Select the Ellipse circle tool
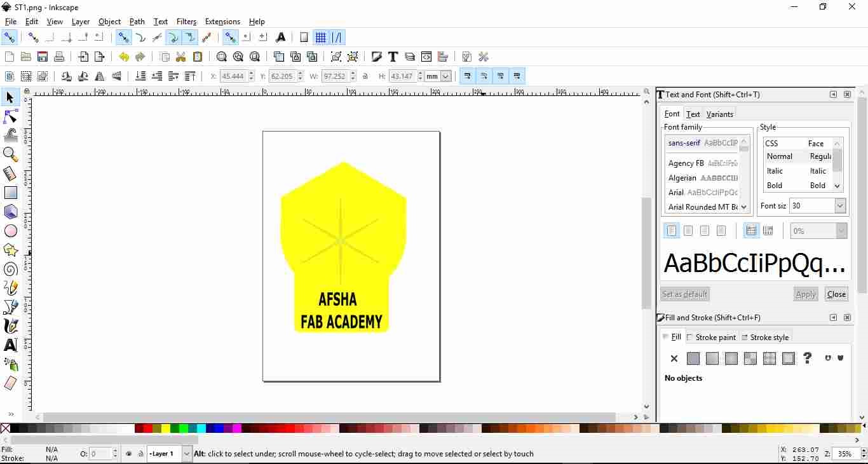This screenshot has height=464, width=868. click(x=10, y=231)
